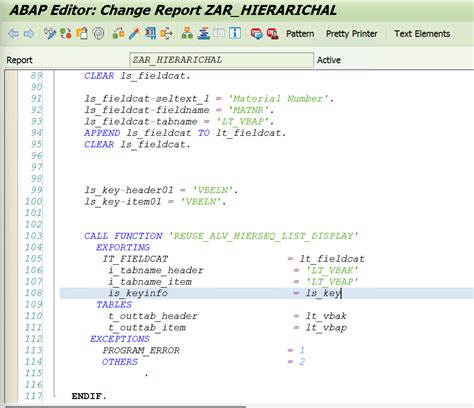The image size is (474, 408).
Task: Click the Pretty Printer button
Action: [352, 34]
